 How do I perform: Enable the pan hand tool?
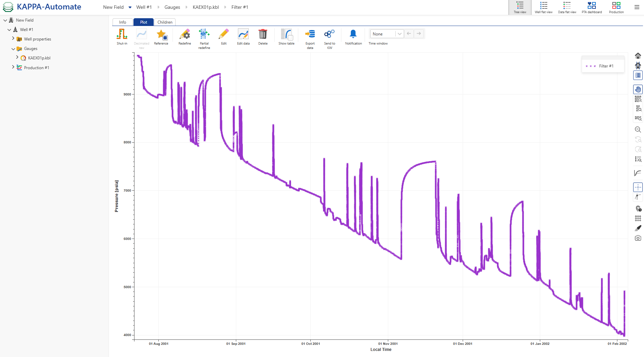tap(638, 89)
